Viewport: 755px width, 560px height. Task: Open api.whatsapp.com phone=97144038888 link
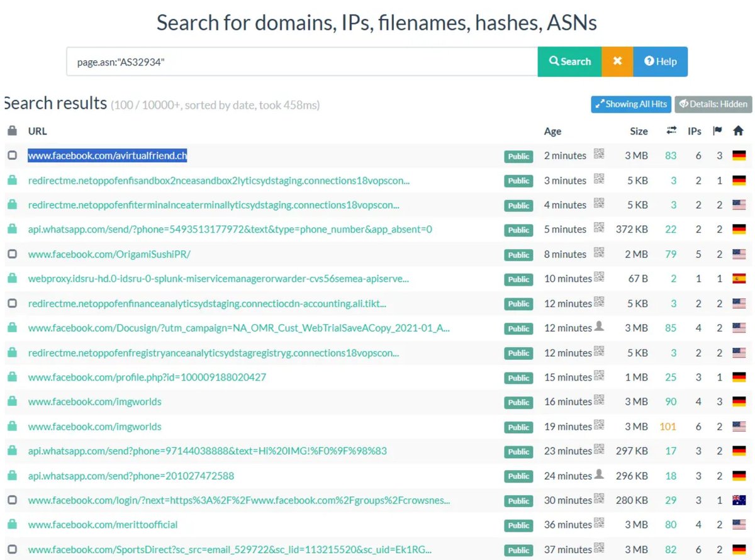(208, 451)
